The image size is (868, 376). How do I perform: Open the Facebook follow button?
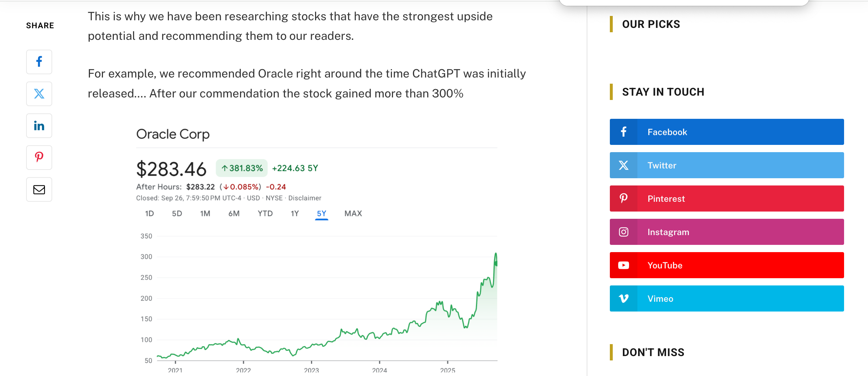pyautogui.click(x=727, y=132)
